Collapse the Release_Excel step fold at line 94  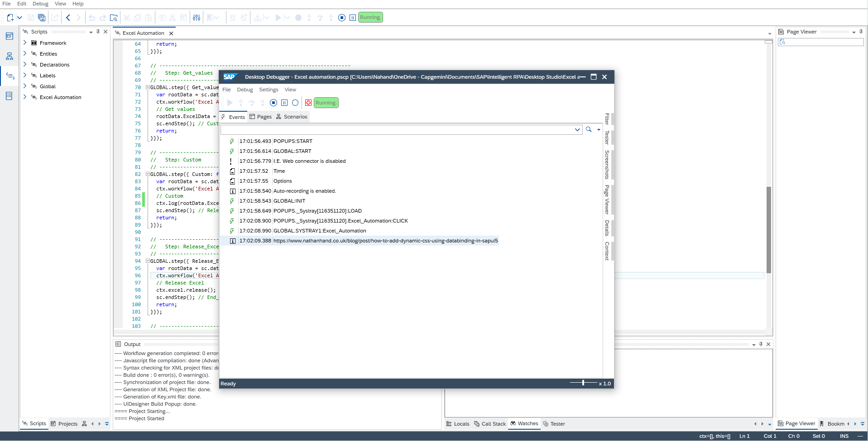pos(148,261)
